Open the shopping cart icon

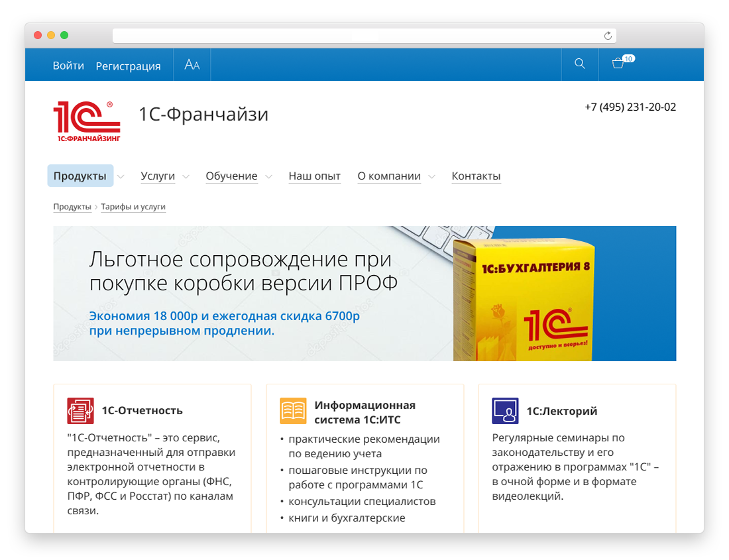pos(618,64)
